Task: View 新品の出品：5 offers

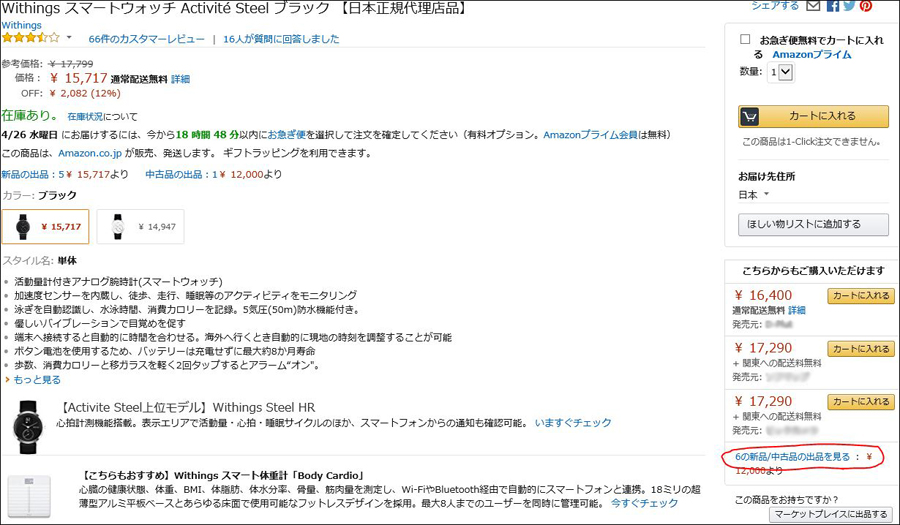Action: [33, 174]
